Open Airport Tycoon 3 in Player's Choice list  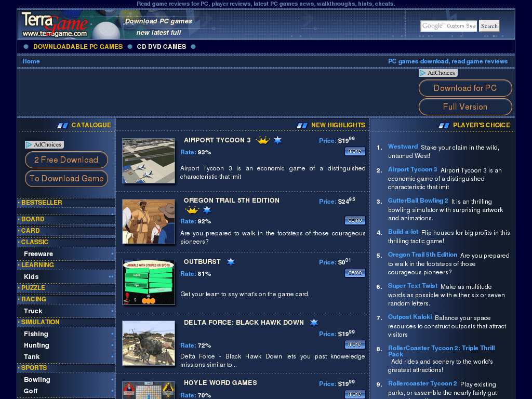[413, 169]
